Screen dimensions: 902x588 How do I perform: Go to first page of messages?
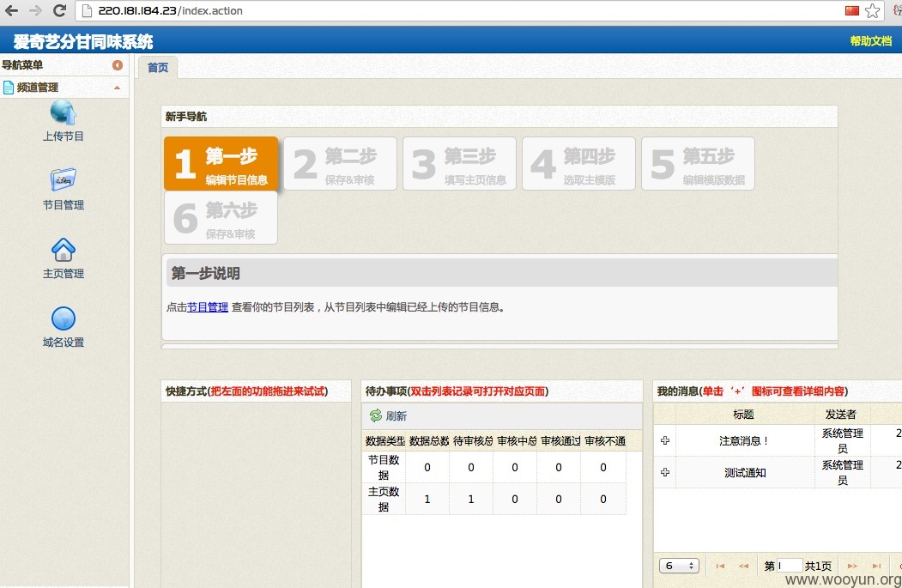(x=720, y=567)
